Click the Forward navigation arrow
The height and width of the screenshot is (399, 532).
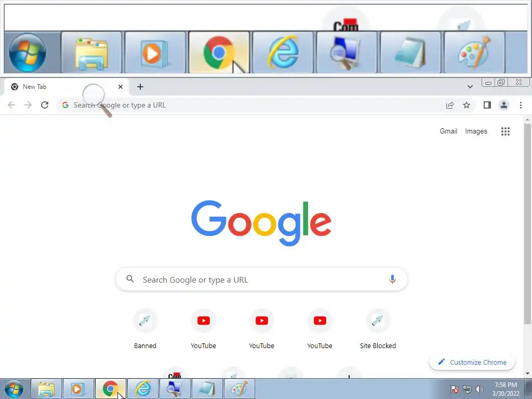tap(28, 105)
